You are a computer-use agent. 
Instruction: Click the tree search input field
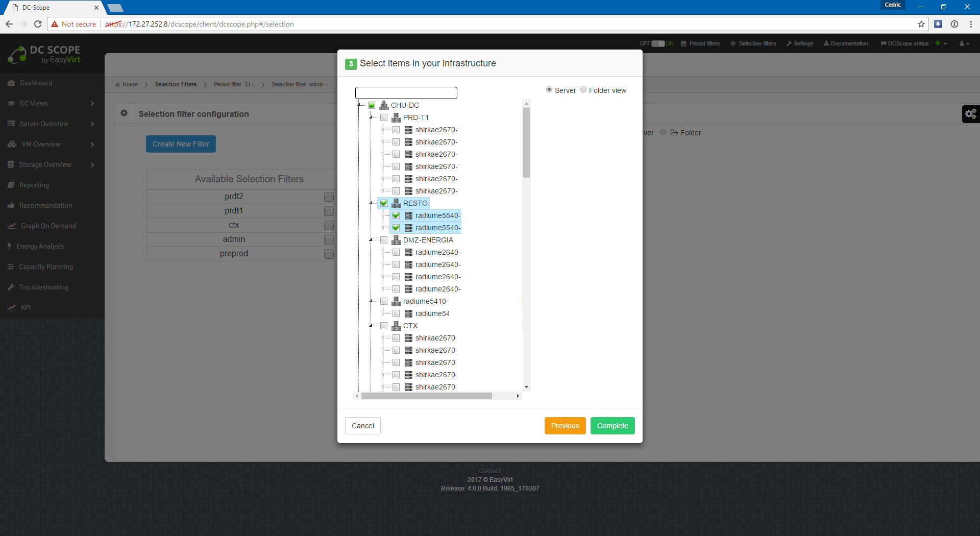click(406, 93)
